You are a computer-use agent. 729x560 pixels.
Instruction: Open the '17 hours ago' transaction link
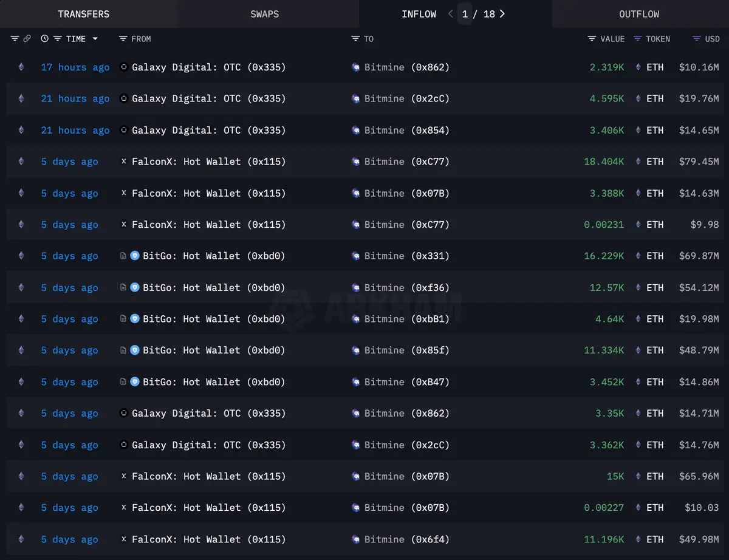(x=75, y=67)
